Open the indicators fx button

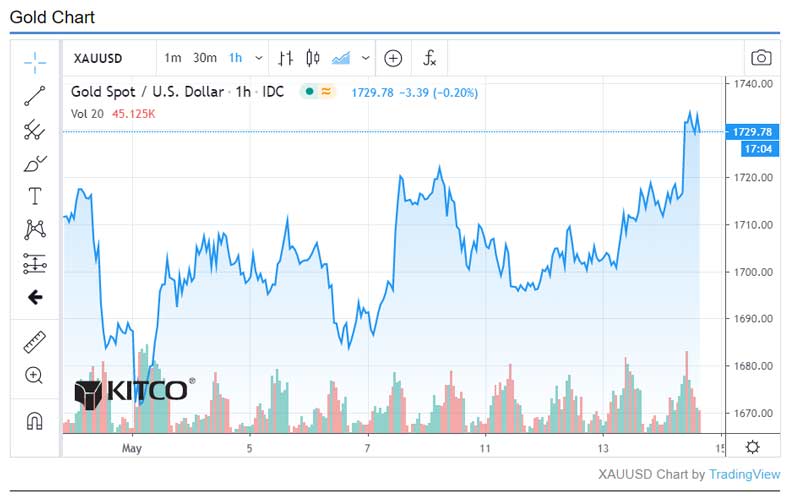[x=430, y=58]
